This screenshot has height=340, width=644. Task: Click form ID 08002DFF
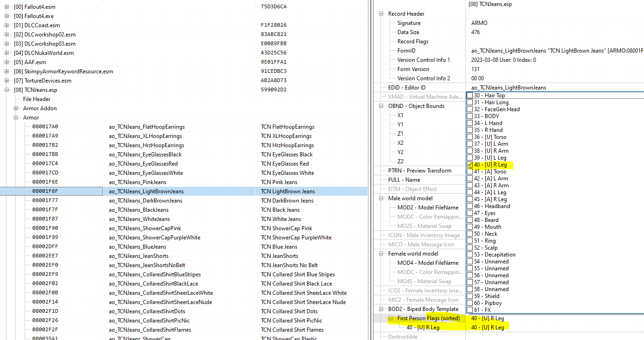tap(45, 247)
